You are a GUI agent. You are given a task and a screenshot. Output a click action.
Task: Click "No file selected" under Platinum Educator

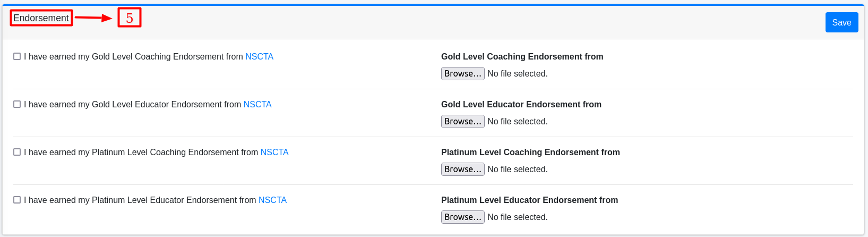click(x=517, y=217)
